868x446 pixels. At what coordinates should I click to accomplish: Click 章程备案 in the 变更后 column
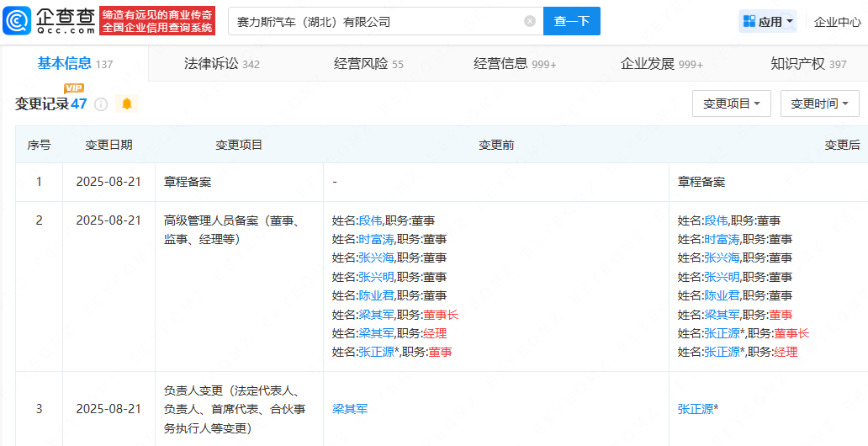[701, 182]
